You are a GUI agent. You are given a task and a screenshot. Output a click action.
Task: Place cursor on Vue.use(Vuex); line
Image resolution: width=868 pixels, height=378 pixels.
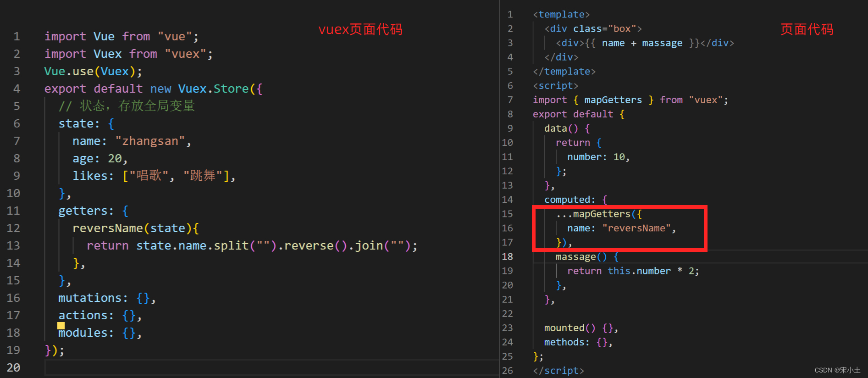point(93,71)
